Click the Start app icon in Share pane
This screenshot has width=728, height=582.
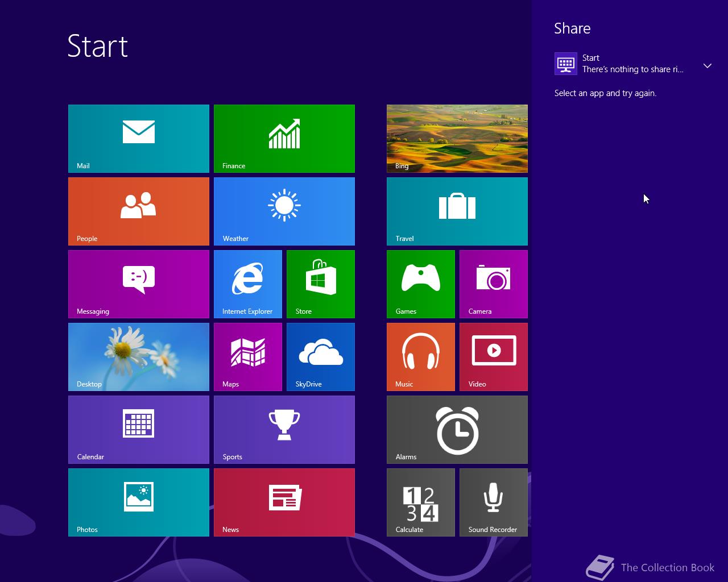[x=566, y=64]
